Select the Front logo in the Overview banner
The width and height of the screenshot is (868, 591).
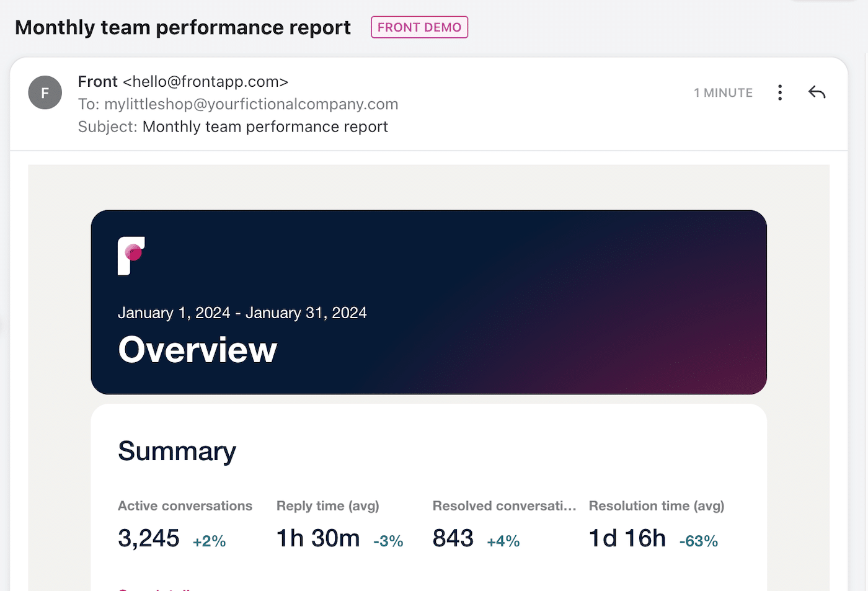pos(131,255)
